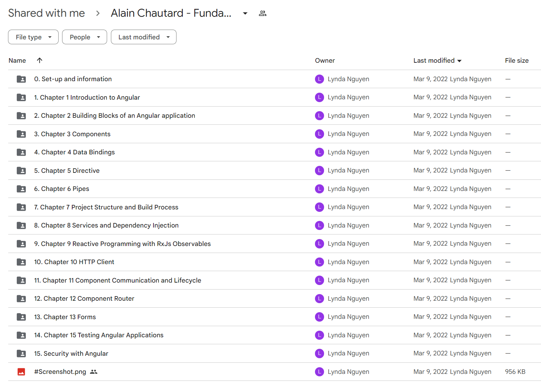Click the 956 KB file size value
This screenshot has height=392, width=541.
(x=515, y=372)
